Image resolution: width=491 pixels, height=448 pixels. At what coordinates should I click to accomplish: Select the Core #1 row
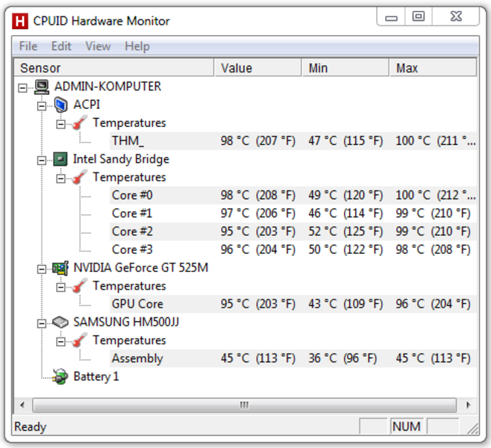coord(293,214)
